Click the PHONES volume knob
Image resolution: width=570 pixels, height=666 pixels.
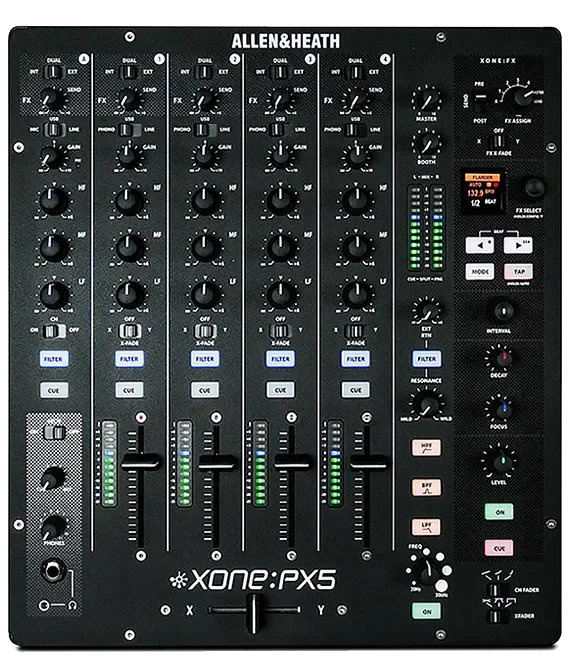[x=53, y=527]
